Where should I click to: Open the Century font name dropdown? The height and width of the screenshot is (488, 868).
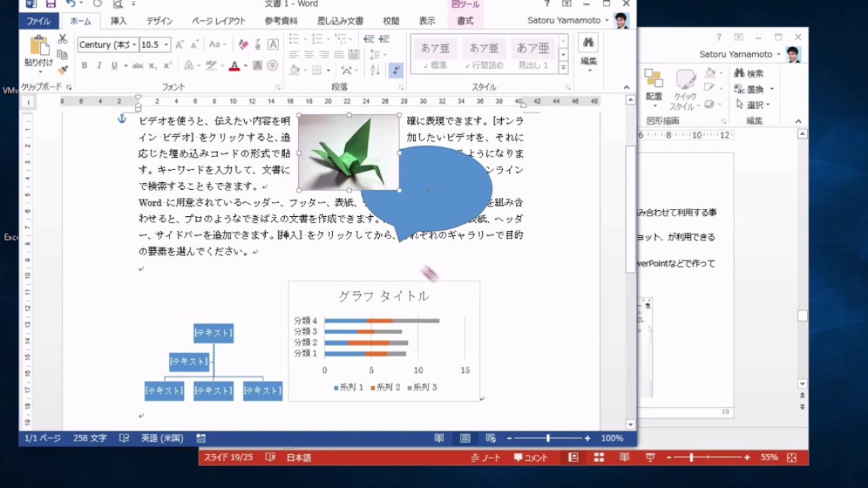(134, 45)
